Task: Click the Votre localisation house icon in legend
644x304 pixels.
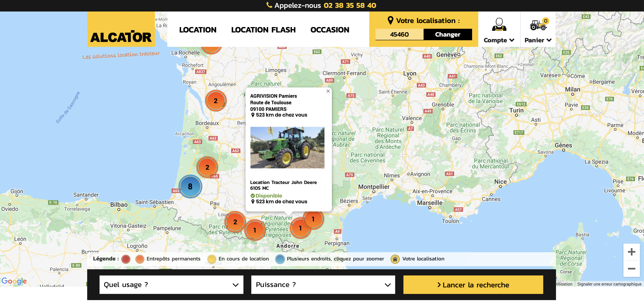Action: (395, 259)
